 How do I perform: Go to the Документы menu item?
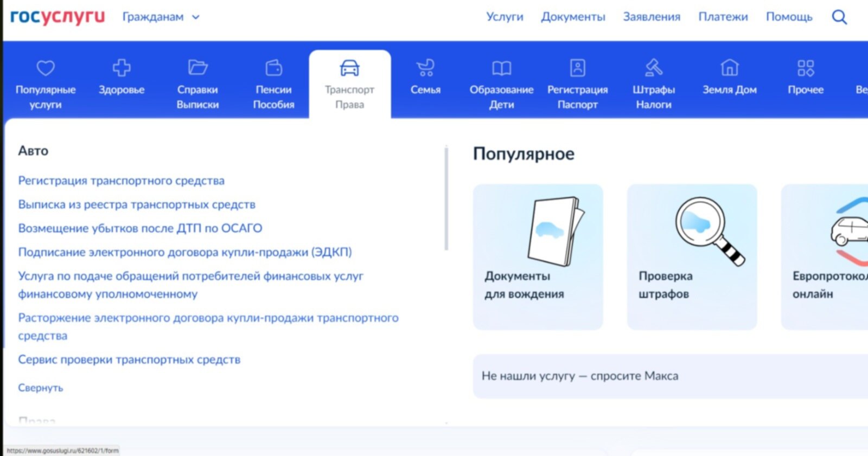click(573, 17)
